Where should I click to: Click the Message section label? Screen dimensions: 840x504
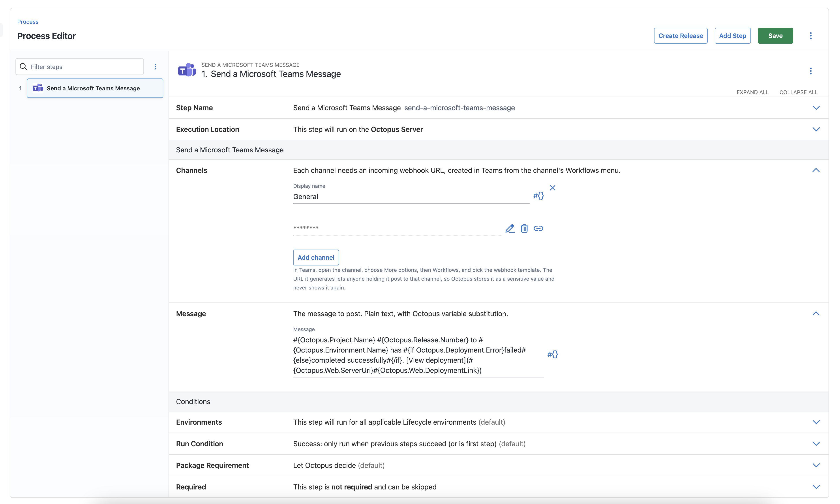click(x=191, y=314)
